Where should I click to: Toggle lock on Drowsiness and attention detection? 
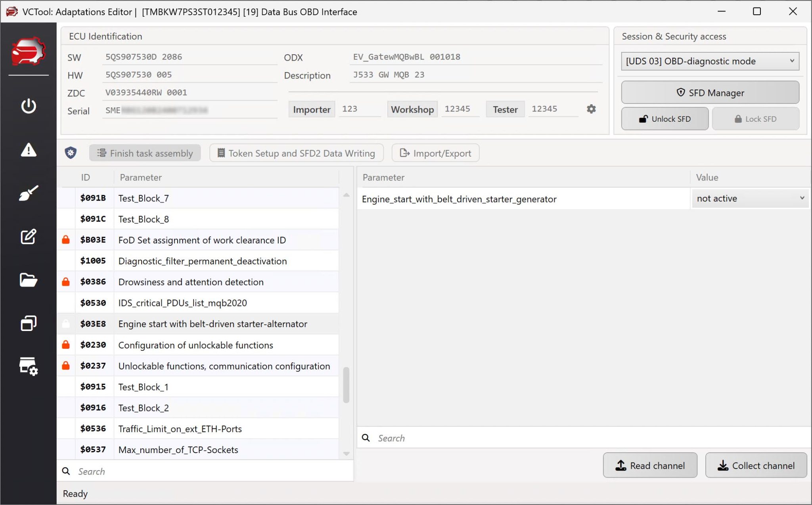[66, 282]
